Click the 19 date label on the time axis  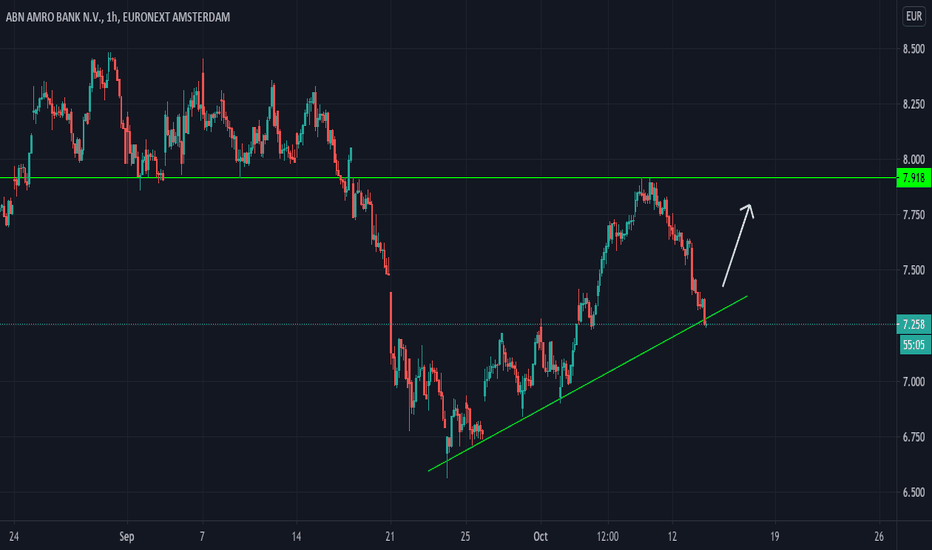[774, 536]
